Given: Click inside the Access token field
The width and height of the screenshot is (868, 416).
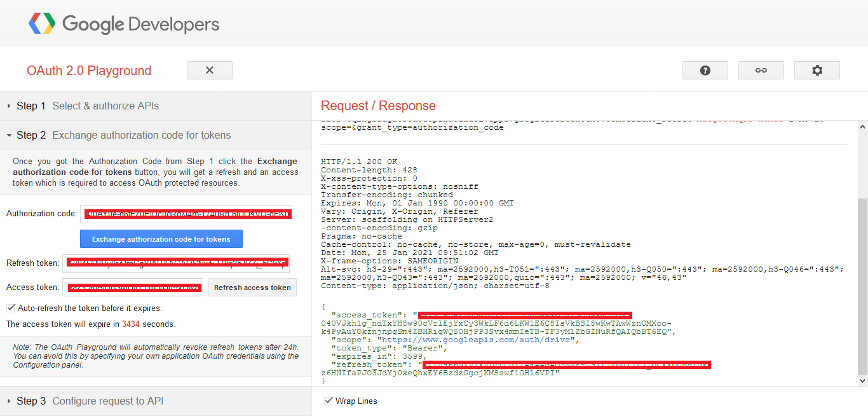Looking at the screenshot, I should coord(133,287).
